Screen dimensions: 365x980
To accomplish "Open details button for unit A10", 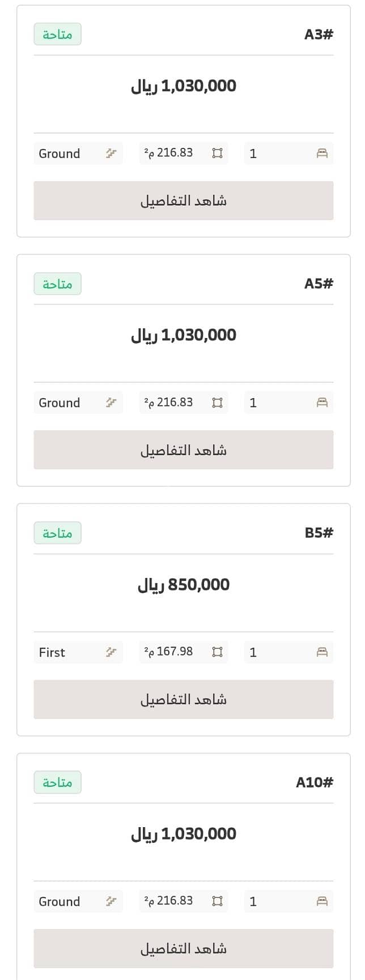I will (x=184, y=948).
